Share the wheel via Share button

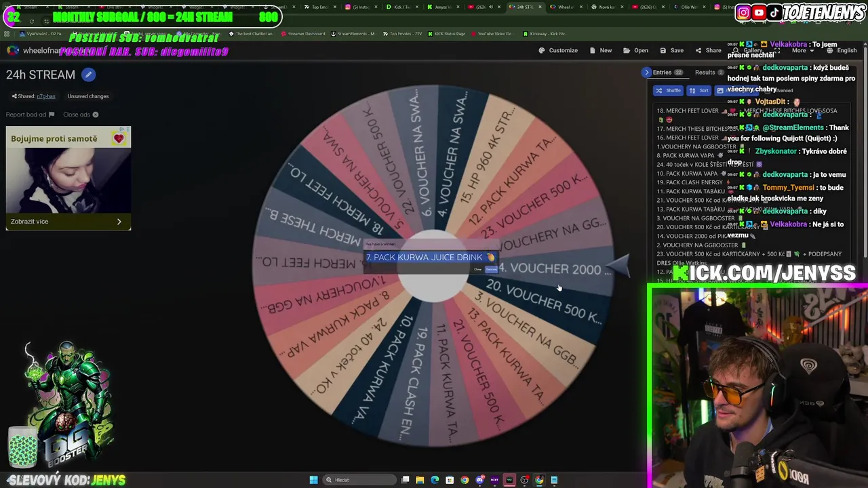tap(708, 50)
